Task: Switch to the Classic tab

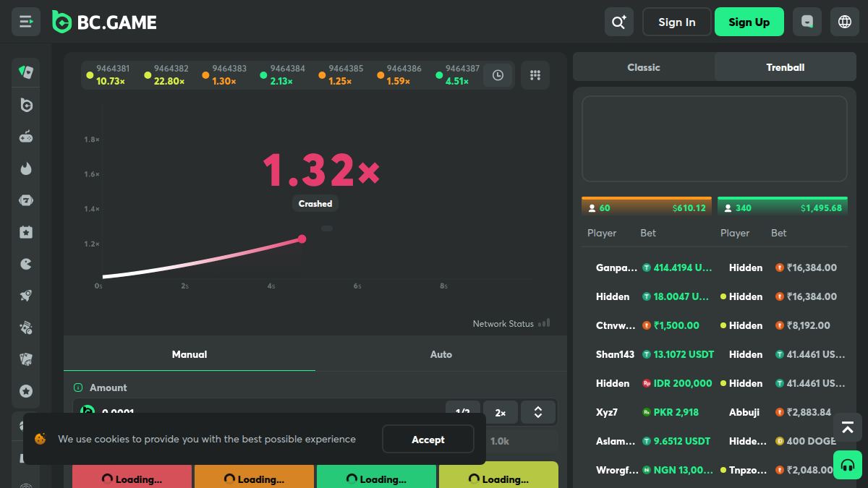Action: click(x=644, y=67)
